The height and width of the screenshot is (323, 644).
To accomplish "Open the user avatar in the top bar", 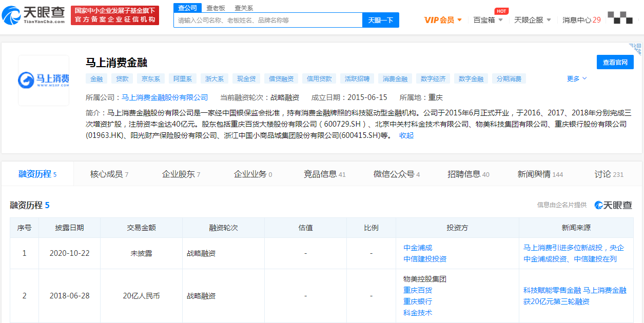I will pos(620,17).
